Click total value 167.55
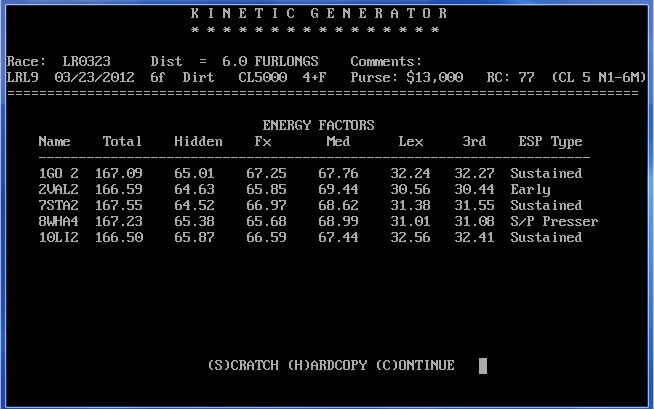 click(x=119, y=205)
